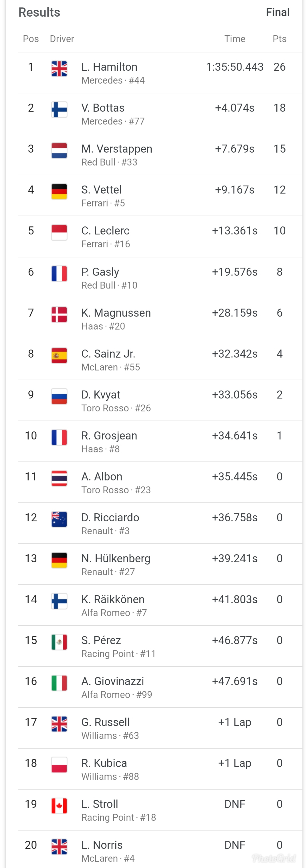Select the P. Gasly result row
308x868 pixels.
pos(160,278)
